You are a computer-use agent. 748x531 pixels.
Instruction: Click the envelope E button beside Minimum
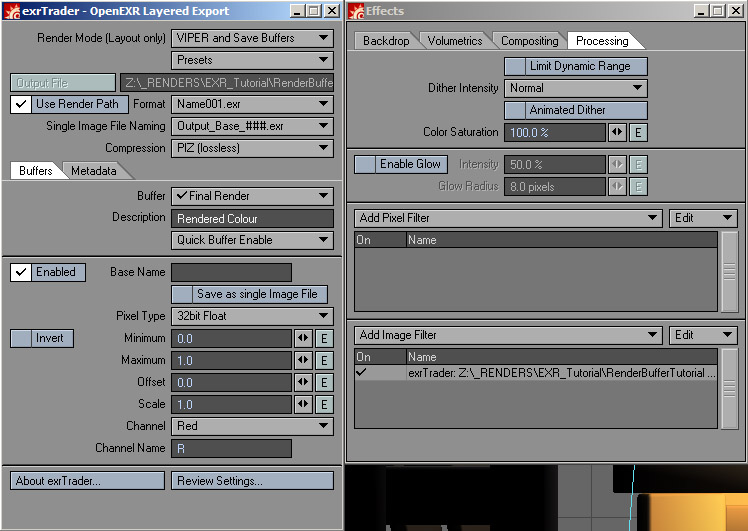click(324, 339)
